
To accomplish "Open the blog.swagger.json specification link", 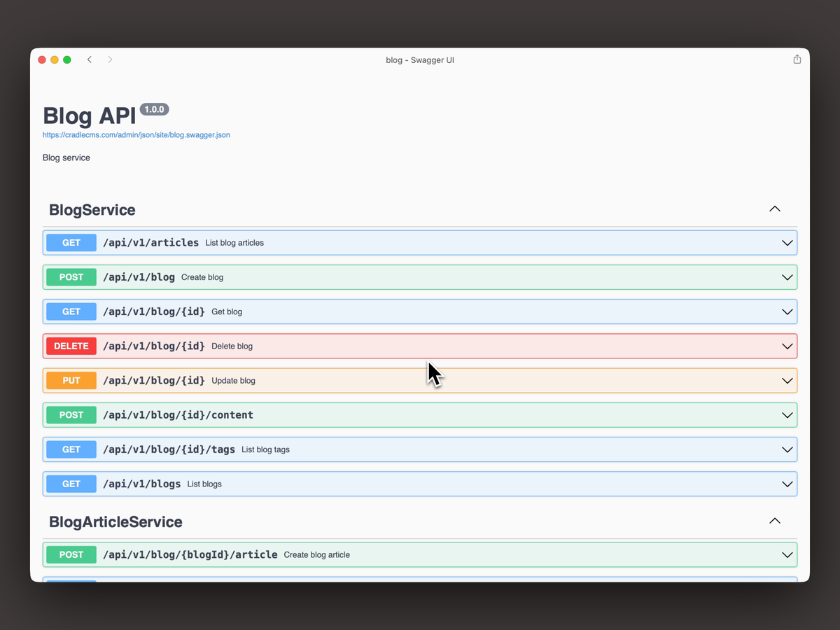I will point(136,134).
